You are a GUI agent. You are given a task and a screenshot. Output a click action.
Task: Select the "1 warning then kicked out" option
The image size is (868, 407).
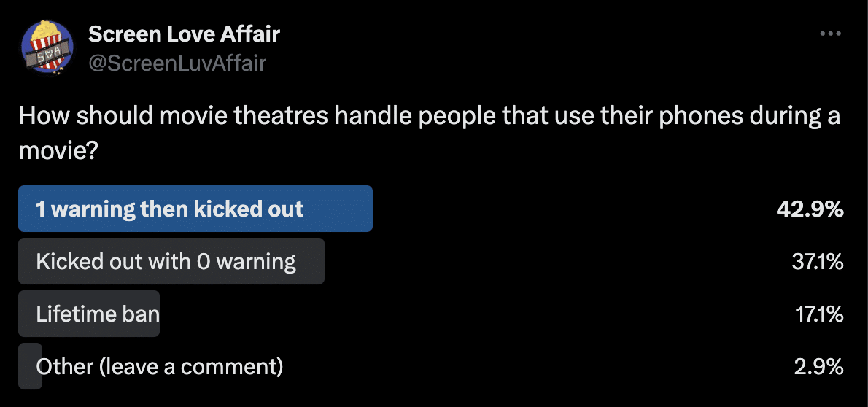tap(169, 209)
